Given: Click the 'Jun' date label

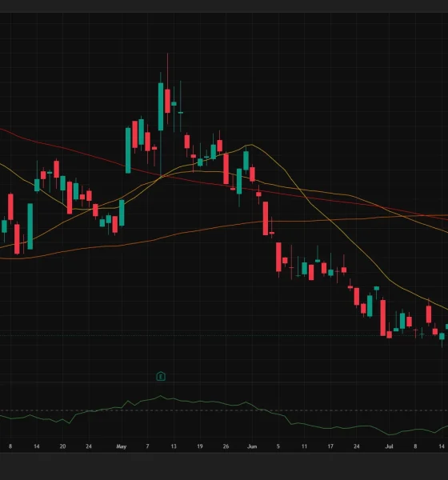Looking at the screenshot, I should click(252, 446).
